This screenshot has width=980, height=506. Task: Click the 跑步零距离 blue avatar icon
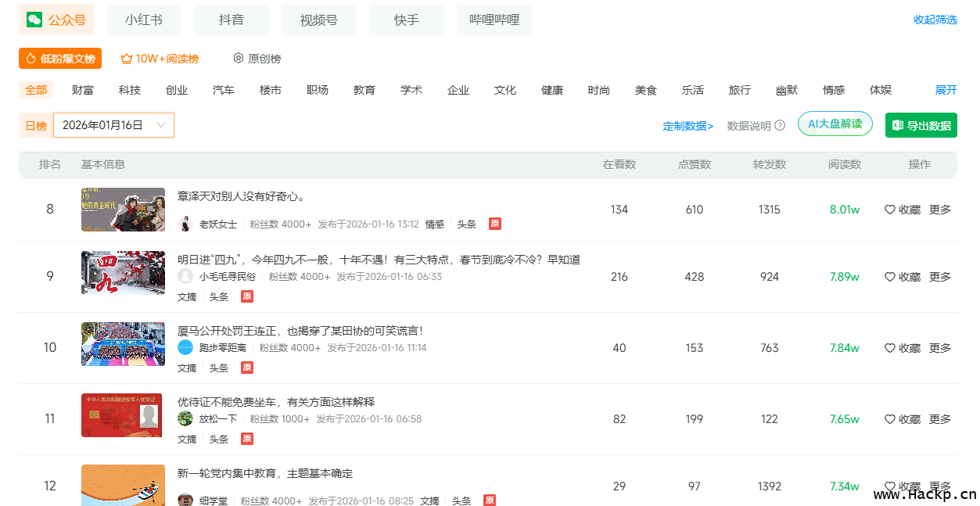pos(185,348)
